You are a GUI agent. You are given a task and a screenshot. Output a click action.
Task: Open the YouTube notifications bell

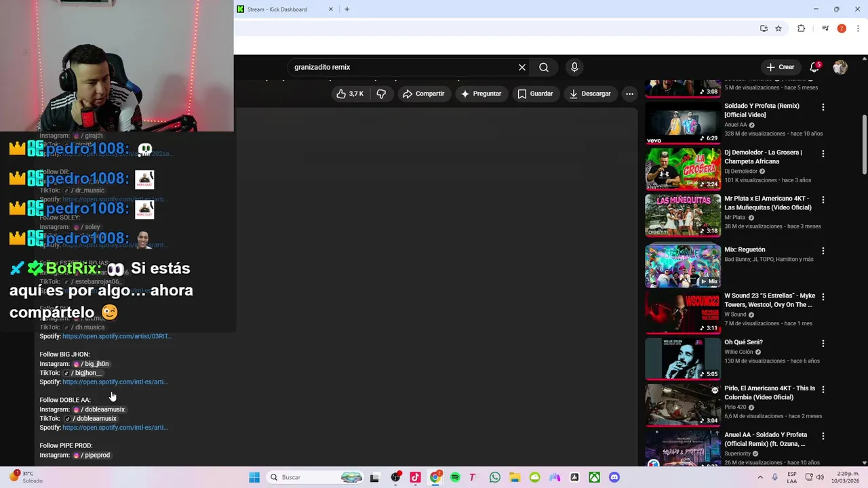(x=814, y=67)
